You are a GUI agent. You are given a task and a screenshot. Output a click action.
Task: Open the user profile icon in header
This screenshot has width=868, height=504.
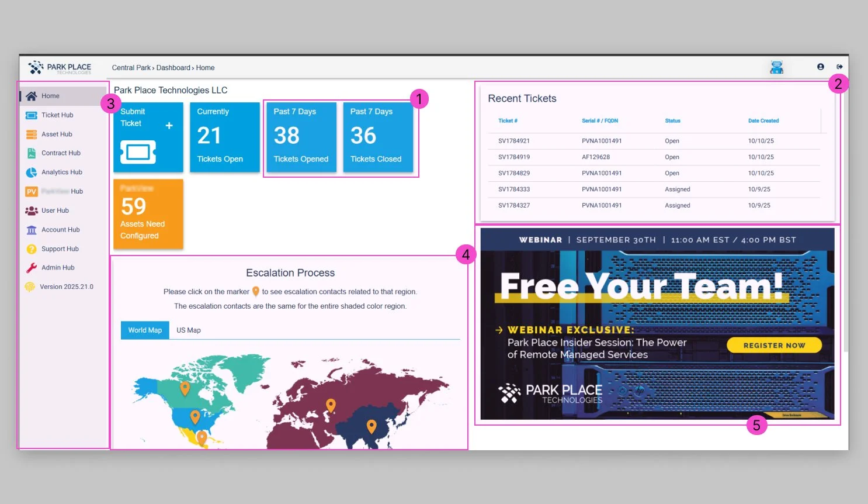point(820,67)
